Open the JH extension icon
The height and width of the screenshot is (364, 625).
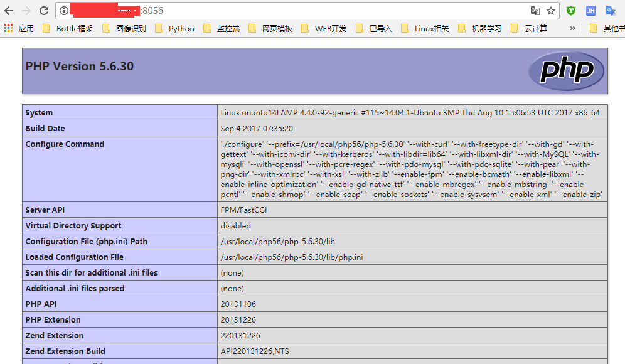590,11
